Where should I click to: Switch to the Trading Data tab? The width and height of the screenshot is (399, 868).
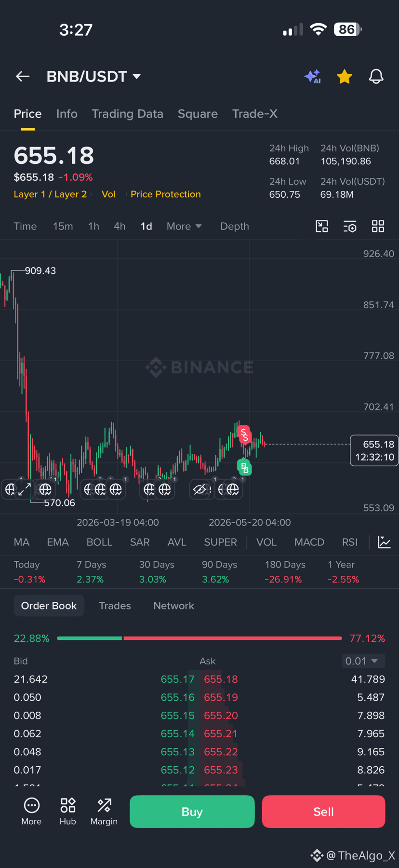click(x=127, y=114)
